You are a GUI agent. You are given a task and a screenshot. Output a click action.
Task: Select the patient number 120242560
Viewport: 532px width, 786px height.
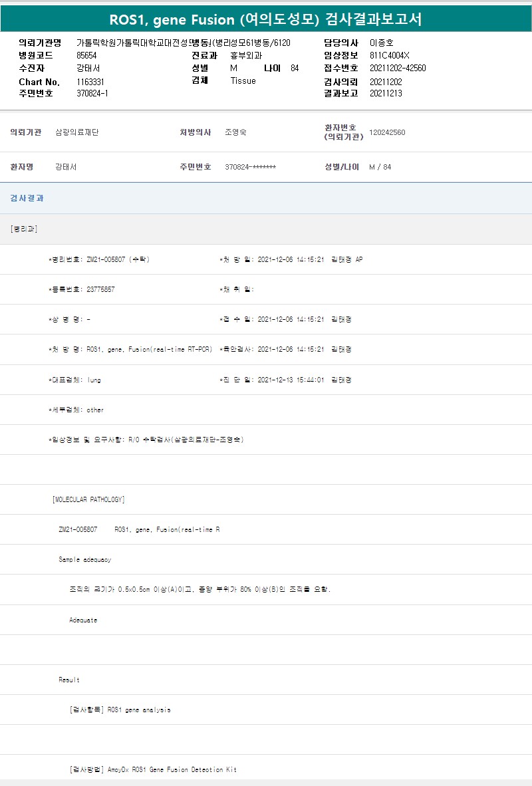click(x=387, y=132)
